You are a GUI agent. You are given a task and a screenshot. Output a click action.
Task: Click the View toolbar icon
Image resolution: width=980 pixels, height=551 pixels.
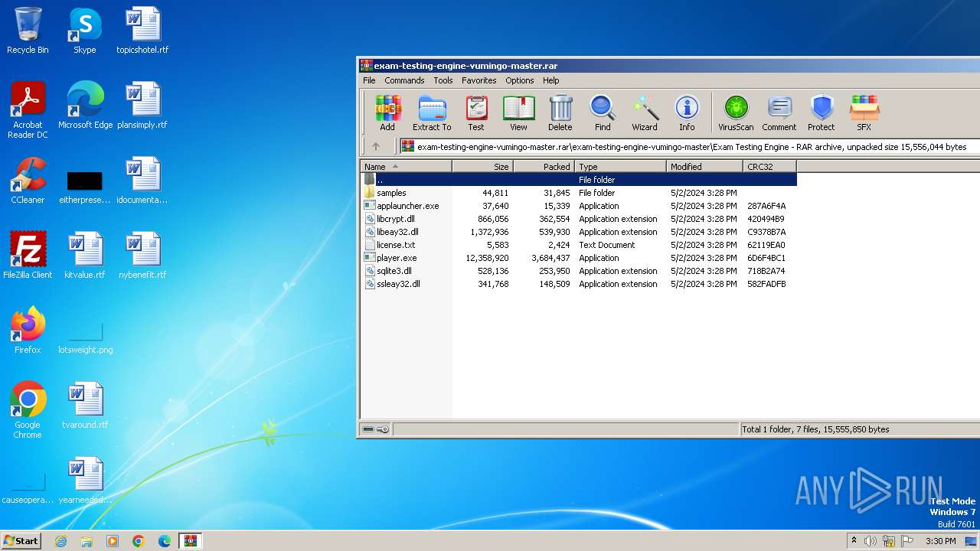click(518, 112)
